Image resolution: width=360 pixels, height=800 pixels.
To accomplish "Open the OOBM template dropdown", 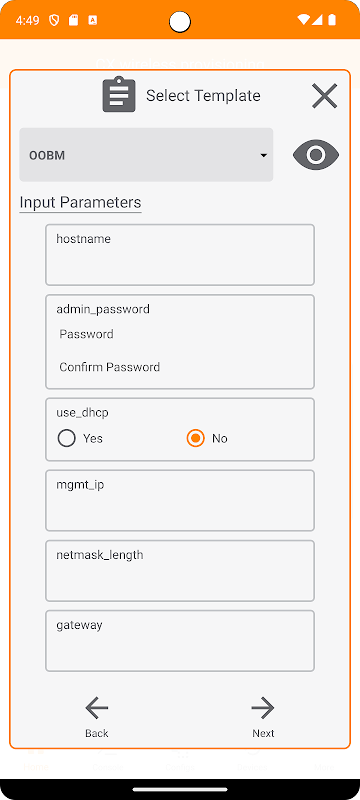I will coord(146,155).
